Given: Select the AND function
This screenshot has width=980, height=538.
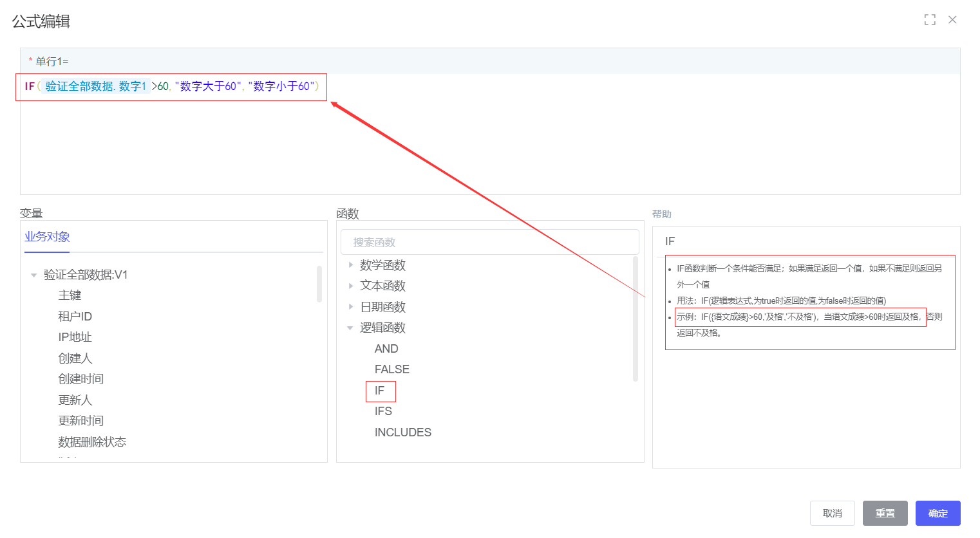Looking at the screenshot, I should coord(386,349).
